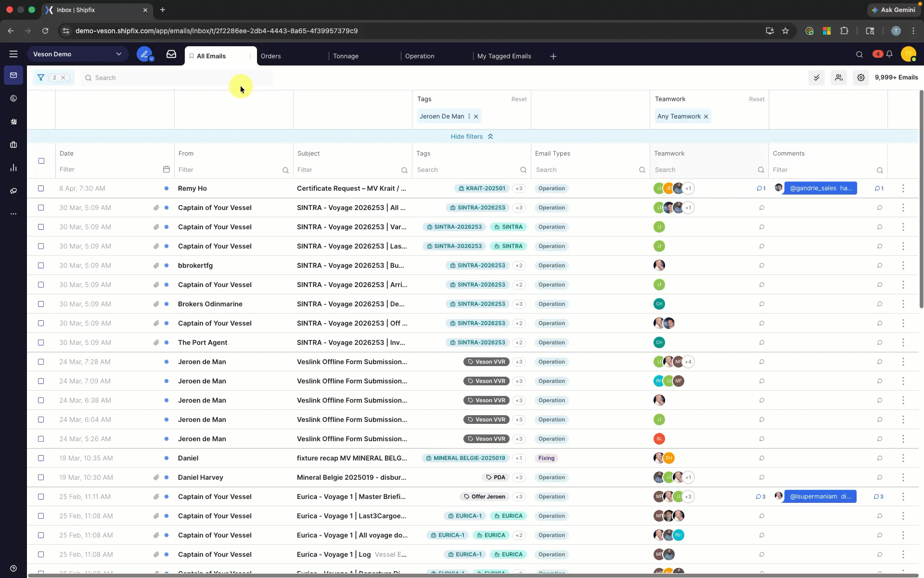The height and width of the screenshot is (578, 924).
Task: Reset the Teamwork filter
Action: click(x=757, y=99)
